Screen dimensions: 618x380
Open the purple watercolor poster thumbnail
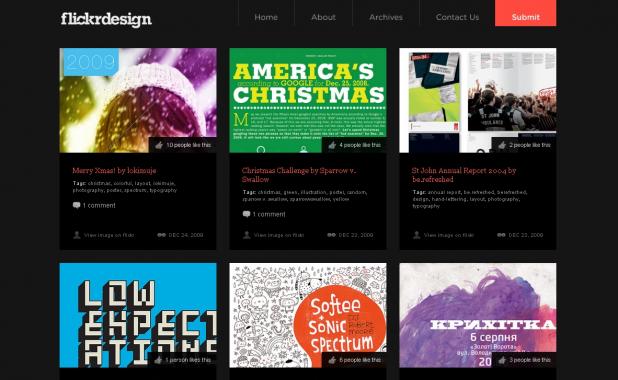[478, 315]
